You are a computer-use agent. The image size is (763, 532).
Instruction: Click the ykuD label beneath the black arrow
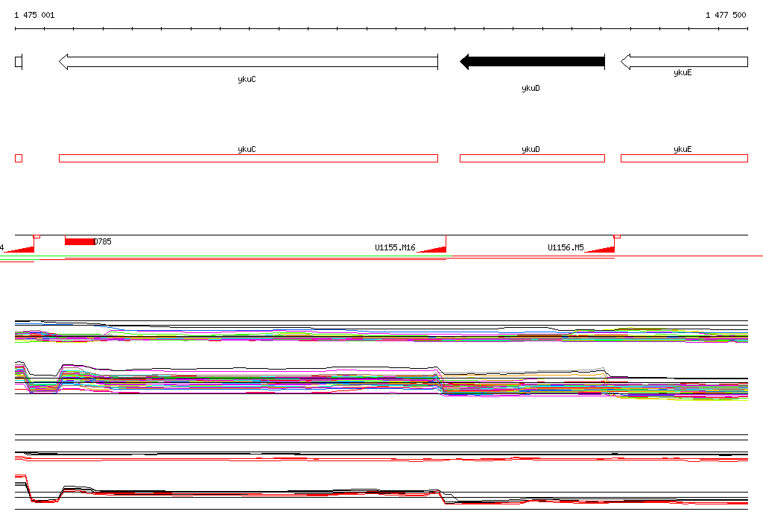[531, 88]
